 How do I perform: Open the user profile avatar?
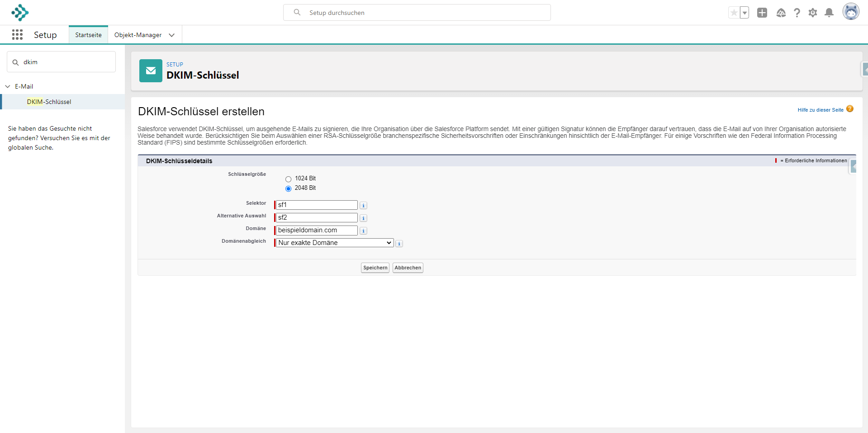850,12
